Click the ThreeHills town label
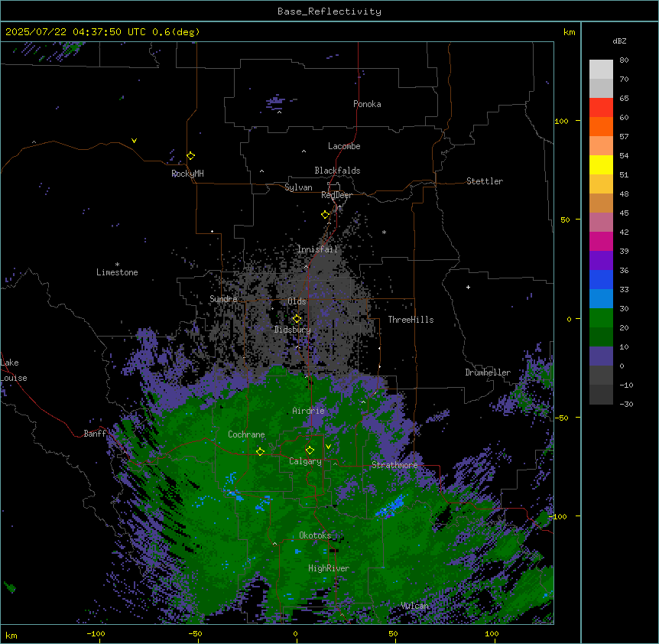Image resolution: width=659 pixels, height=644 pixels. (411, 320)
